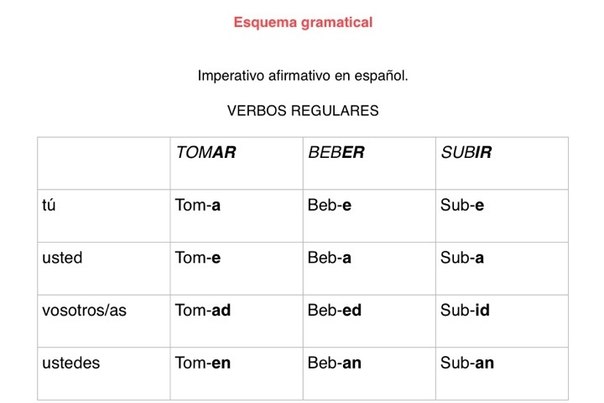Click the "Tom-e" cell in usted row

tap(198, 257)
